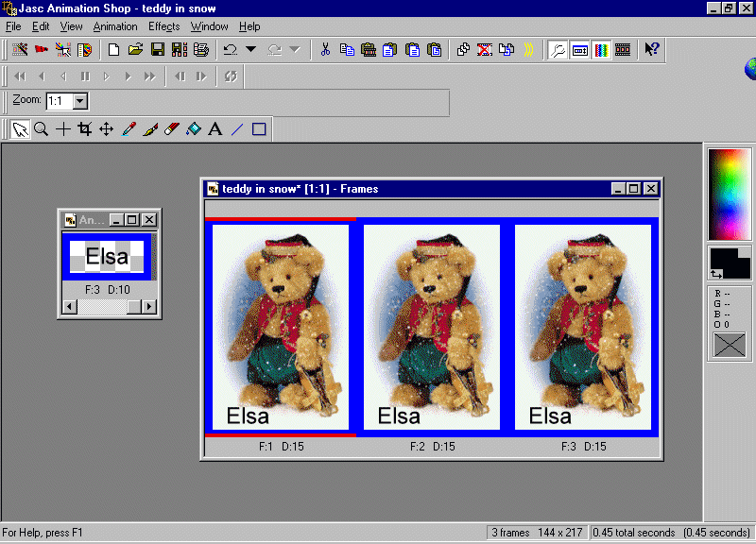Open the Animation menu
Image resolution: width=756 pixels, height=544 pixels.
[115, 26]
